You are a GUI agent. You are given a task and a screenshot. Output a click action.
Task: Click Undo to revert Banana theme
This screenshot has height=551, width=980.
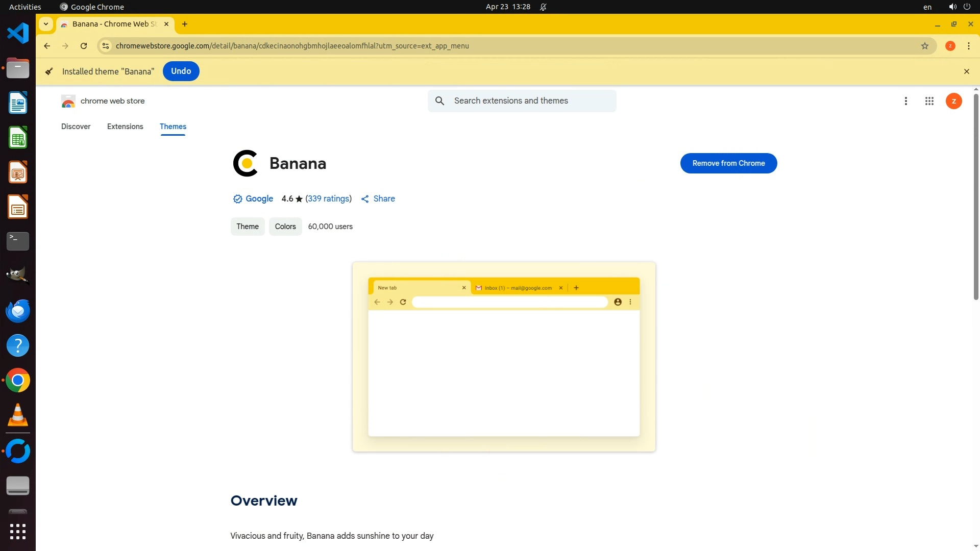[x=181, y=71]
